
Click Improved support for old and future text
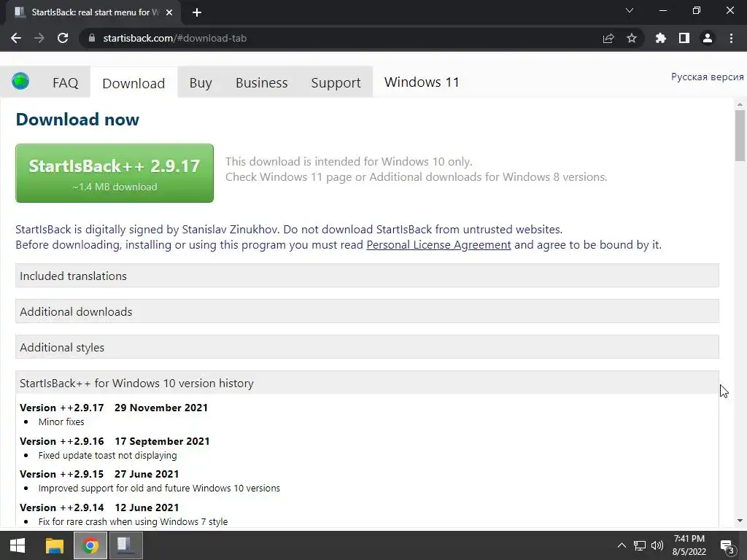pos(159,489)
